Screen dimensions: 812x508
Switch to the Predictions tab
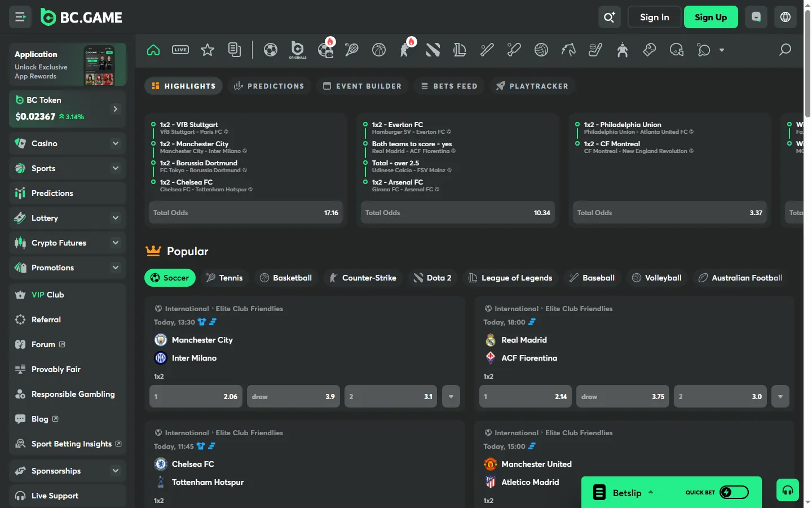click(x=269, y=86)
